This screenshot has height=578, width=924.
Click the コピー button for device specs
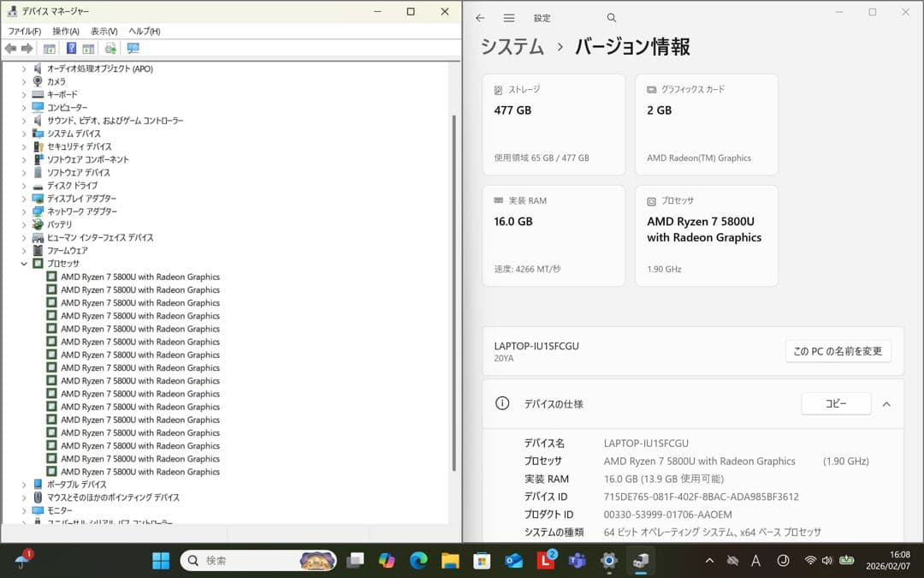[836, 403]
